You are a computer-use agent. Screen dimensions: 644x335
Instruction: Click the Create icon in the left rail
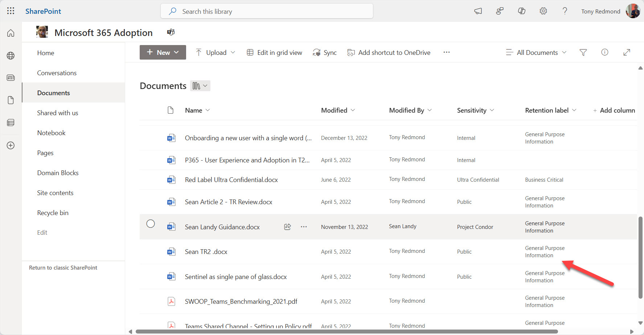click(x=11, y=145)
